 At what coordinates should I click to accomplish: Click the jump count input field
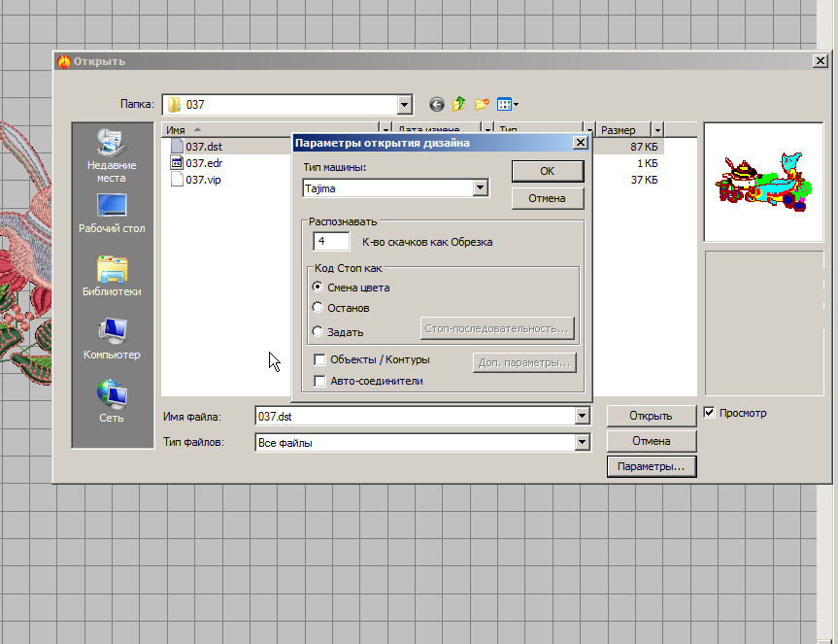[331, 241]
